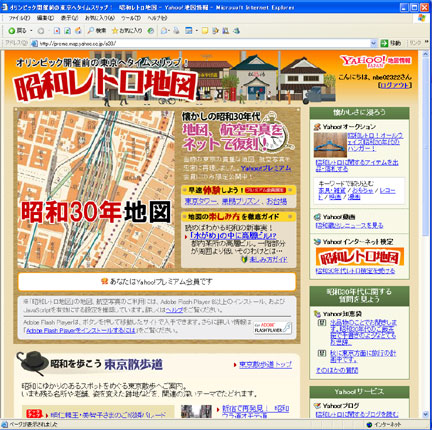432x430 pixels.
Task: Click the yellow note toolbar icon
Action: (205, 31)
